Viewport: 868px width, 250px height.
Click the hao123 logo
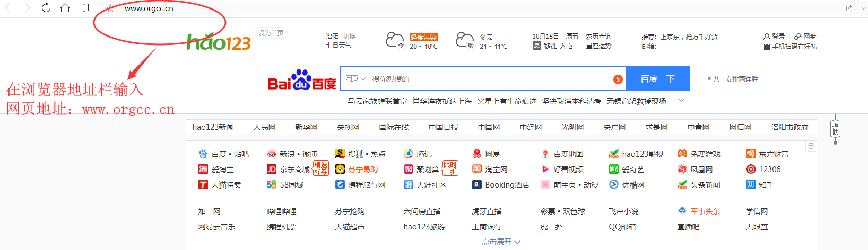219,42
